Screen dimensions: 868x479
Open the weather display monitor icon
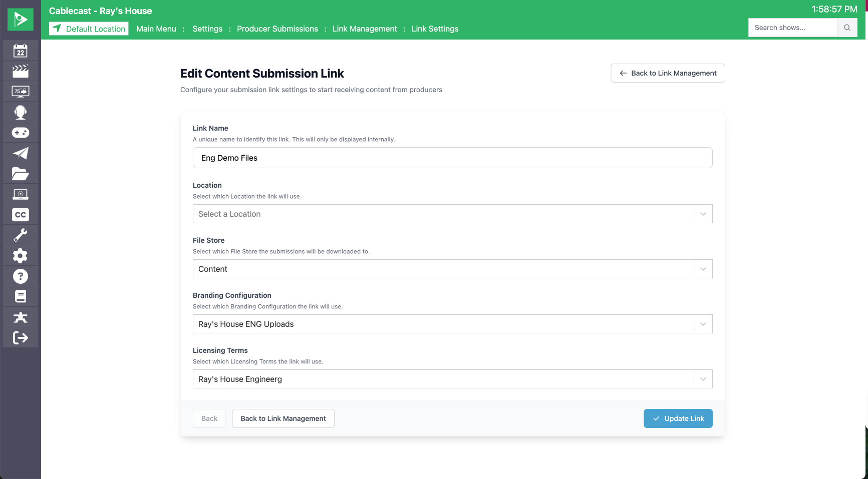[21, 92]
